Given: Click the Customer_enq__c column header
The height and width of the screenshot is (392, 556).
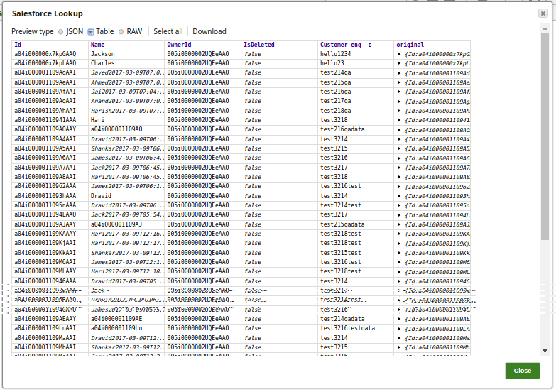Looking at the screenshot, I should pos(356,45).
